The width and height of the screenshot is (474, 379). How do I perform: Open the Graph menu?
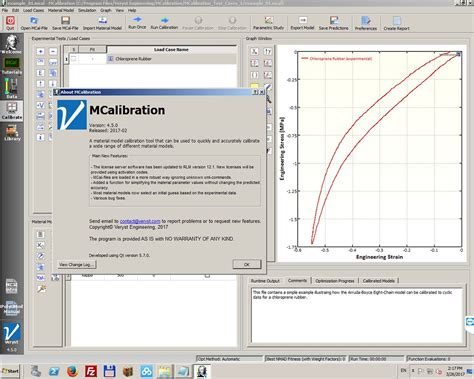[x=106, y=10]
